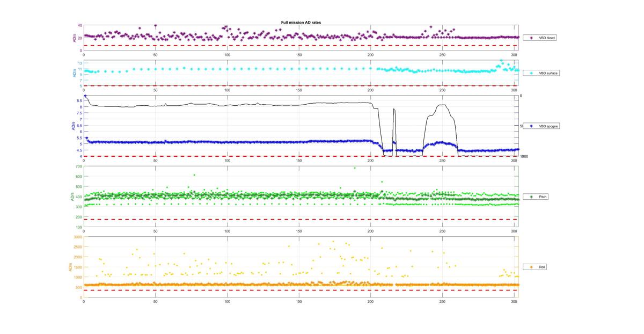644x334 pixels.
Task: Click the "40" y-axis tick of bleed plot
Action: [x=79, y=25]
